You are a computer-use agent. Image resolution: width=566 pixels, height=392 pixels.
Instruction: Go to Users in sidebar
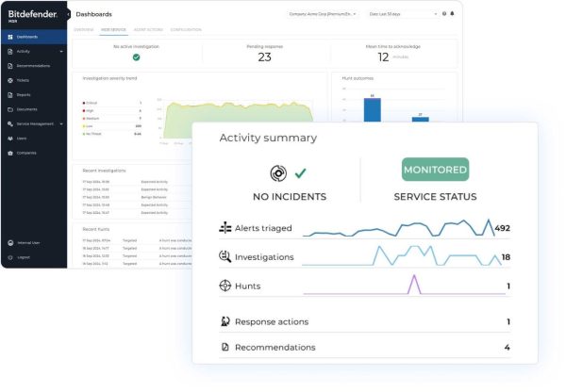pyautogui.click(x=22, y=138)
